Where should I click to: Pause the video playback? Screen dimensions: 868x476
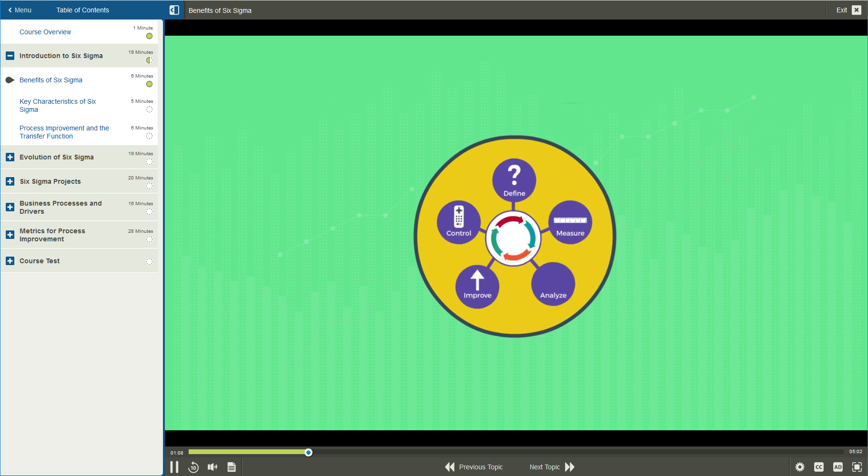coord(174,467)
